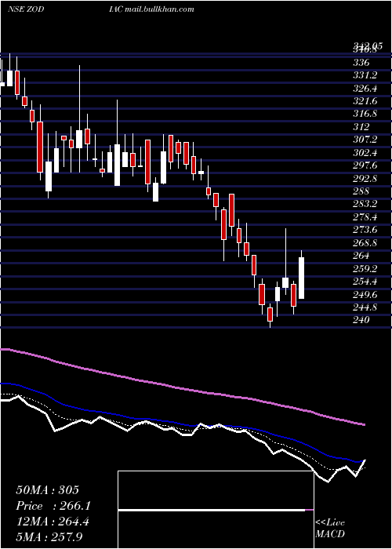
Task: Click the 278.4 price axis label
Action: tap(365, 217)
